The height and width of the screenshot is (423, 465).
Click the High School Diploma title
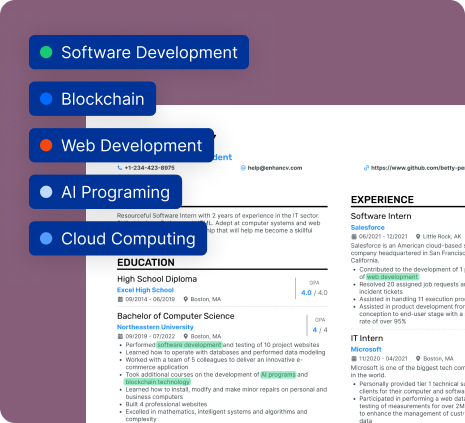(x=157, y=279)
